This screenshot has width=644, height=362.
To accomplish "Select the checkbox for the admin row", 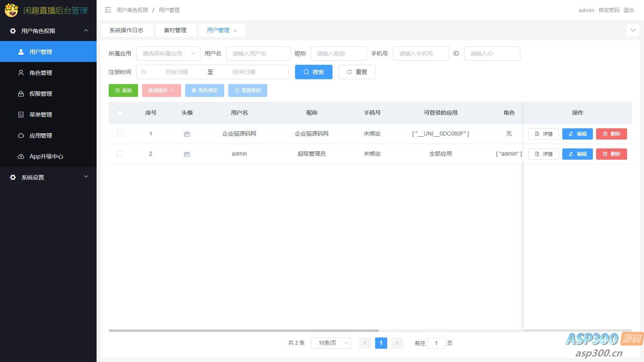I will point(120,154).
